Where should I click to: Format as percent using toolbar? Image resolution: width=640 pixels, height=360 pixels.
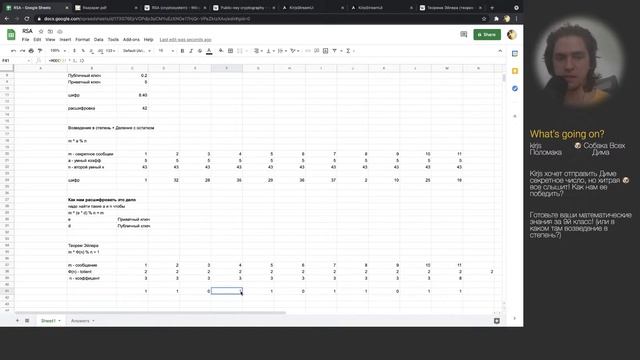83,51
